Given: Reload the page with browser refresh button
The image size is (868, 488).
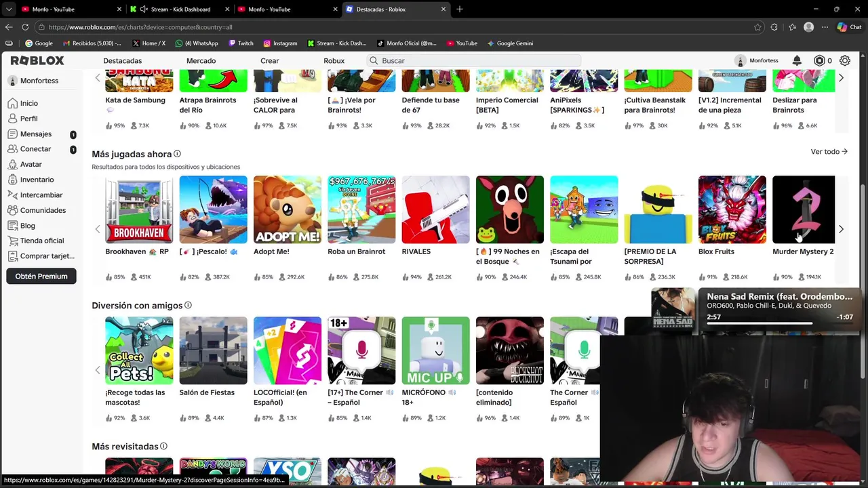Looking at the screenshot, I should click(25, 27).
